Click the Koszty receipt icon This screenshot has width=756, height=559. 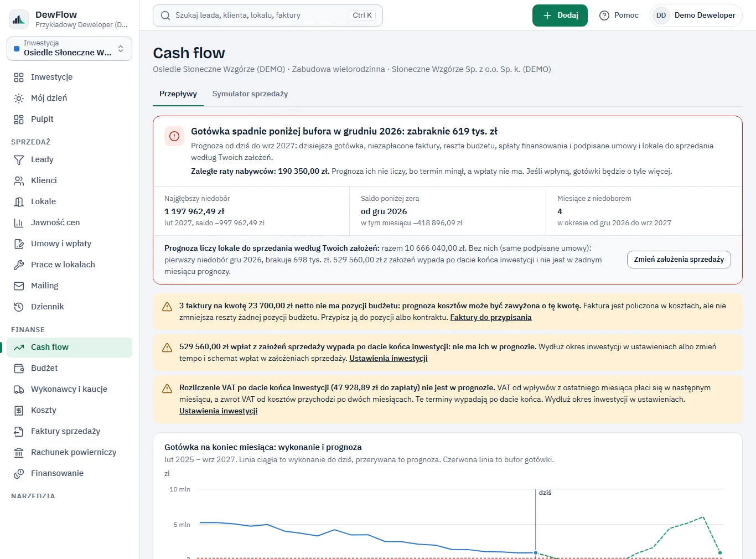click(19, 410)
